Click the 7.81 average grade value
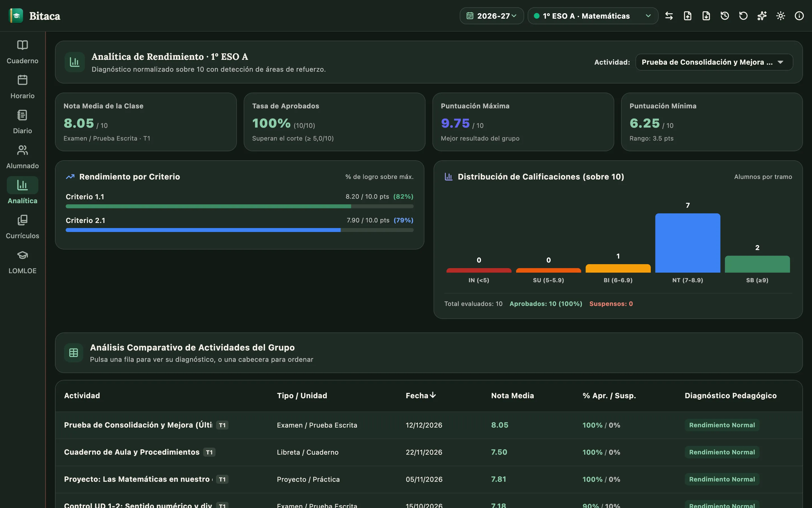The image size is (812, 508). click(x=498, y=479)
